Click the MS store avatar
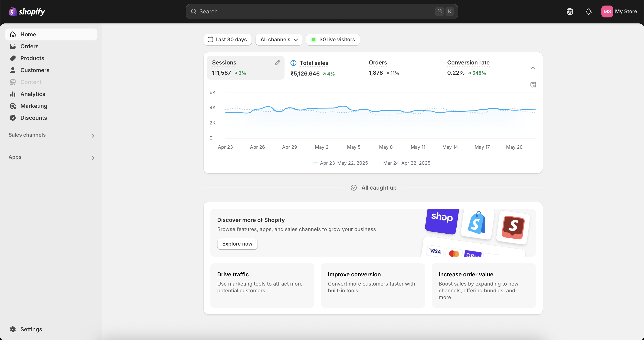Image resolution: width=644 pixels, height=340 pixels. coord(607,11)
